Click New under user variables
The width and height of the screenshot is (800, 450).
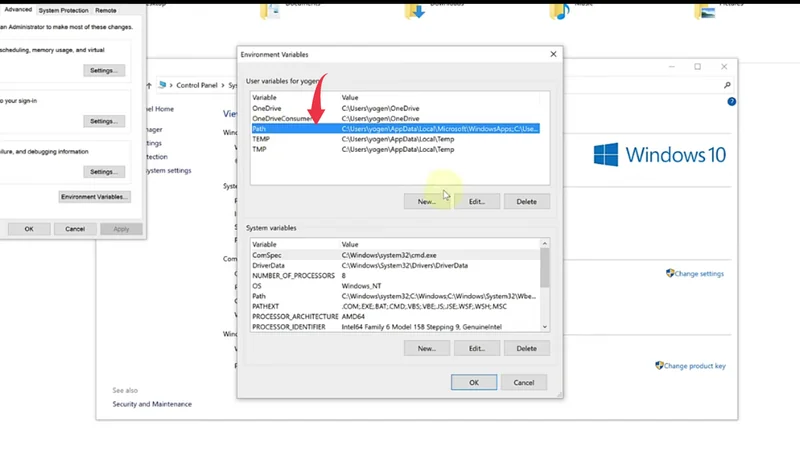point(426,201)
